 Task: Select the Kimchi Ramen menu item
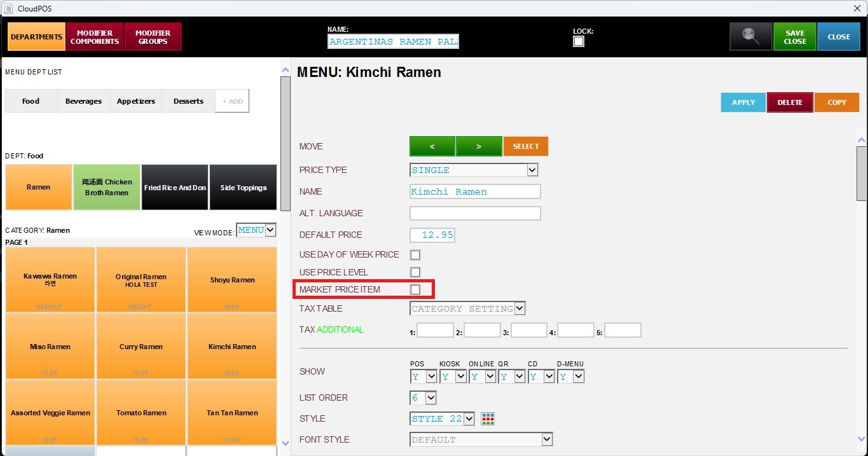pos(232,347)
